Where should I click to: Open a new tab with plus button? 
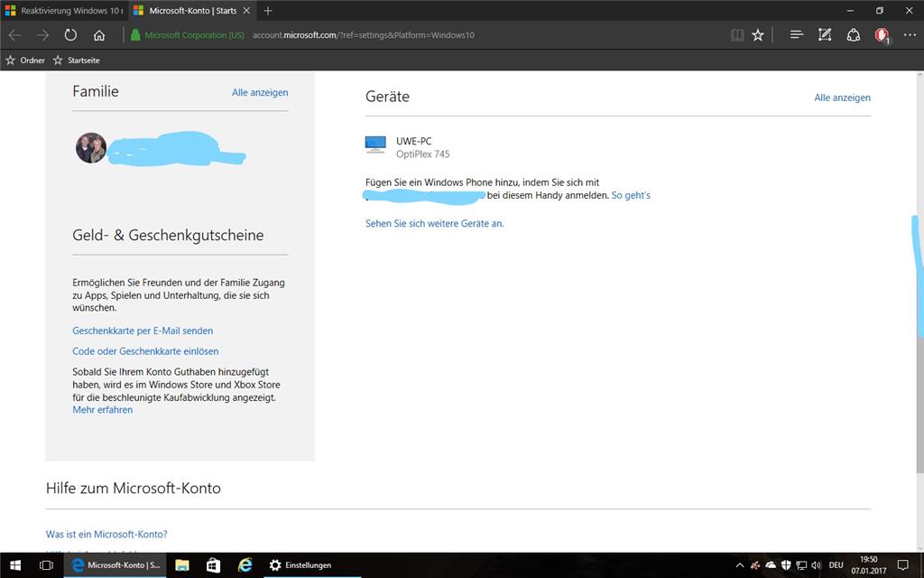[267, 11]
